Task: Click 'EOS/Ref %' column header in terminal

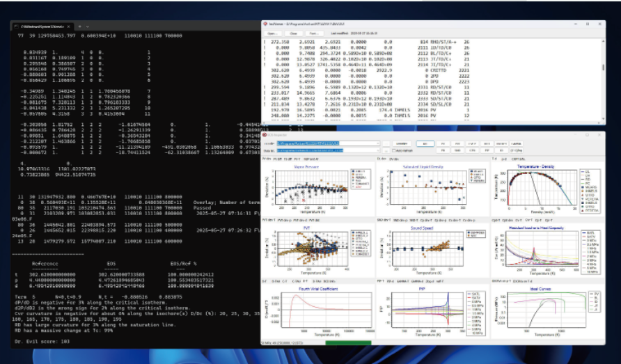Action: point(183,263)
